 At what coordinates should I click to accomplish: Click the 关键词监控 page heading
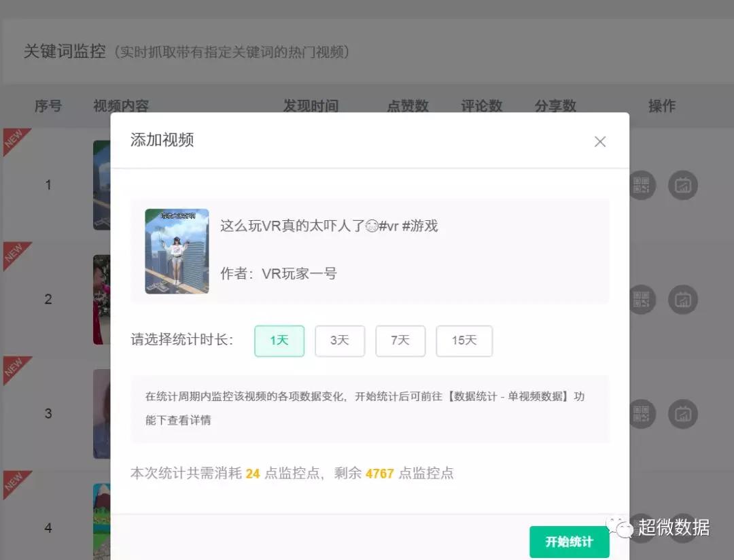pyautogui.click(x=65, y=51)
